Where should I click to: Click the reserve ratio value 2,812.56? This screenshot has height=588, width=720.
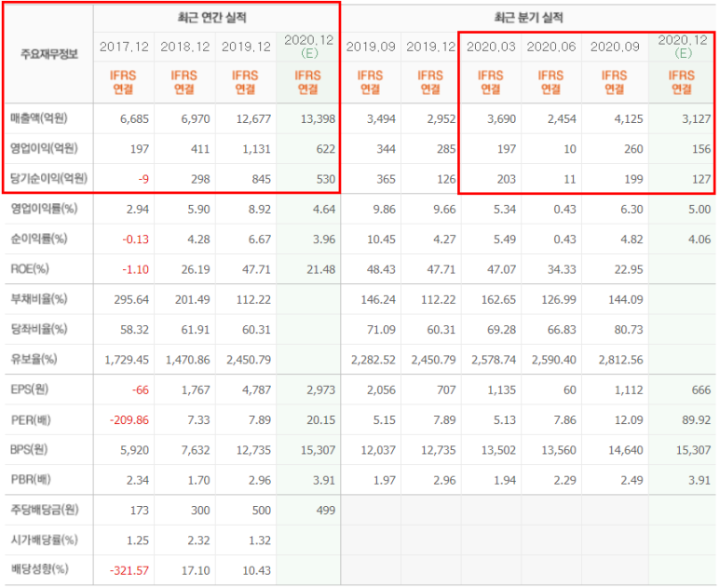coord(621,360)
